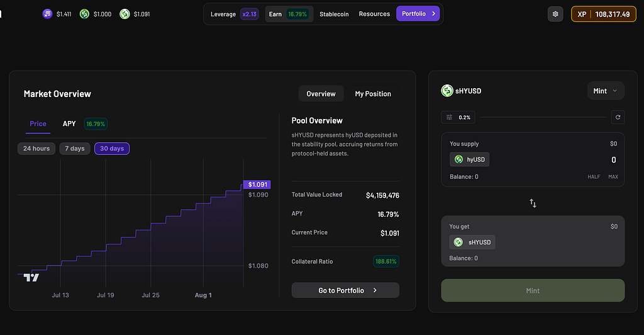The height and width of the screenshot is (335, 644).
Task: Select the 24 hours range
Action: [x=36, y=149]
